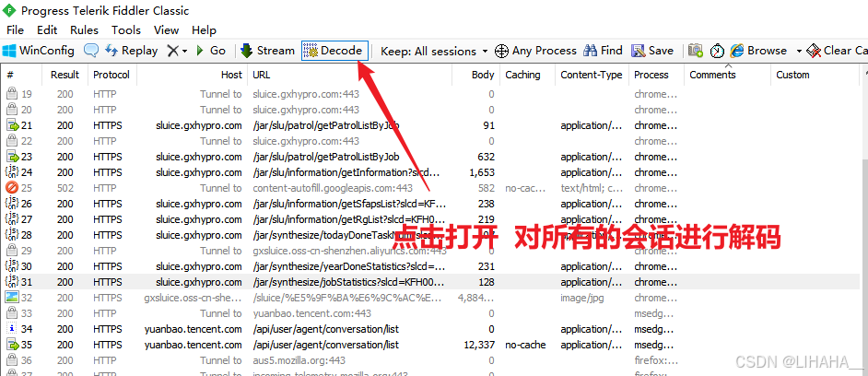Sort by the Host column header
The height and width of the screenshot is (376, 868).
pos(192,75)
